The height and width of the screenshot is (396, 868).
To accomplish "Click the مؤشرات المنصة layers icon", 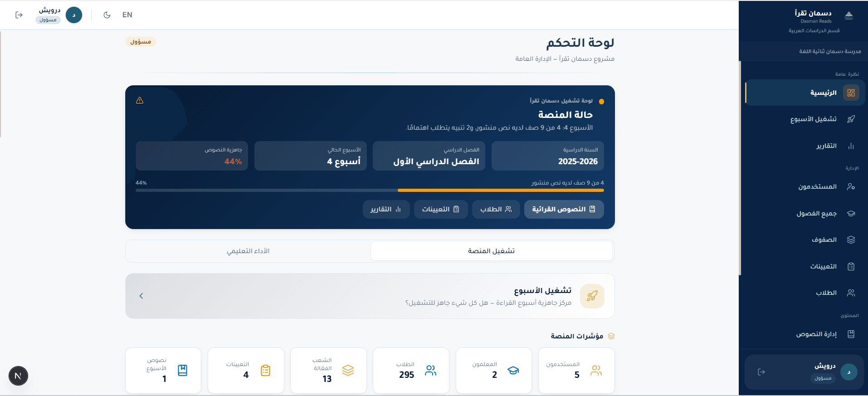I will tap(611, 336).
